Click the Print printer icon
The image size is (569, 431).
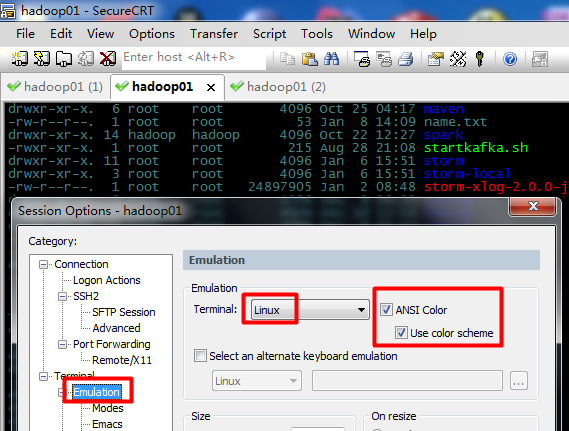coord(406,59)
